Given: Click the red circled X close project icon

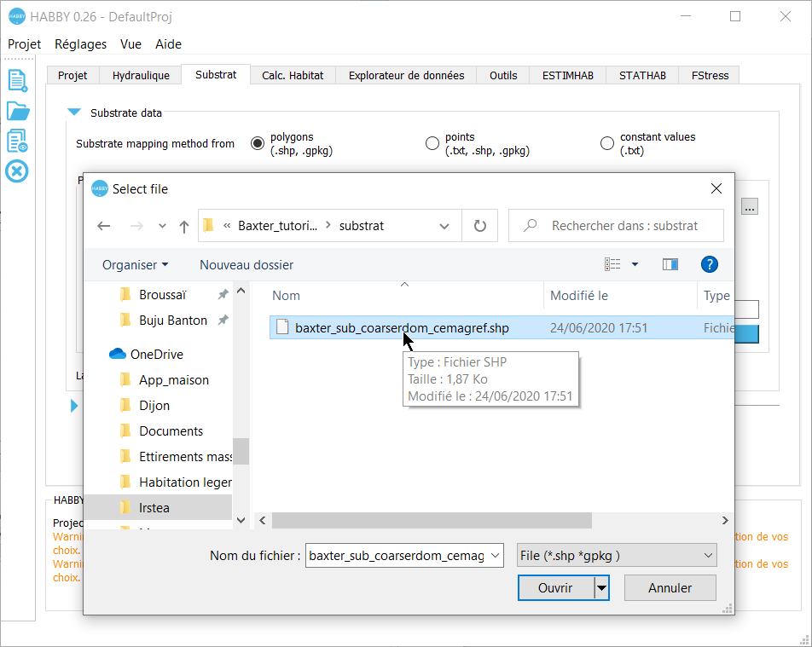Looking at the screenshot, I should tap(17, 171).
